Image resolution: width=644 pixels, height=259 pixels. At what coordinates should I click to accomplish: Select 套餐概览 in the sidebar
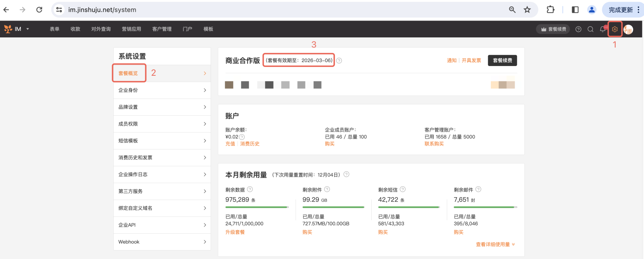162,73
